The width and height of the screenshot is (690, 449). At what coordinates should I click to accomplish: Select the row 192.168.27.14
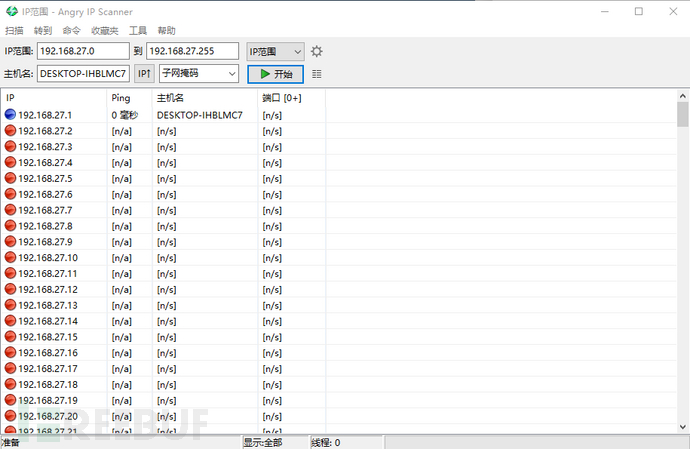(x=339, y=321)
